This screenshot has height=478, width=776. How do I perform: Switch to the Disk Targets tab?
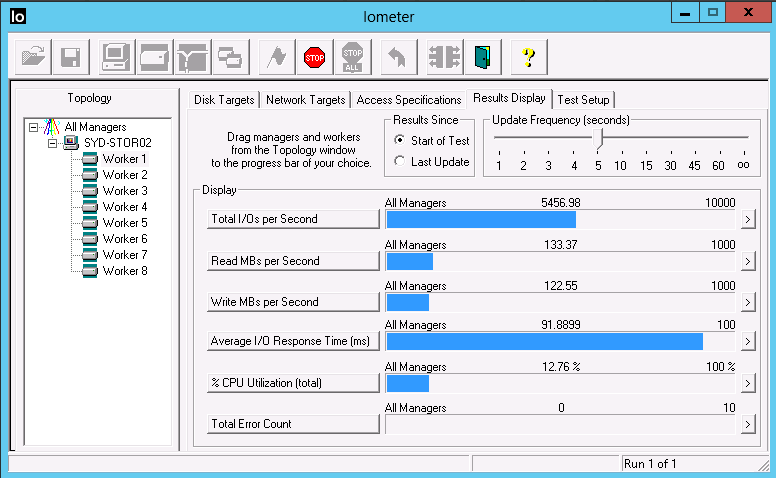click(x=224, y=100)
